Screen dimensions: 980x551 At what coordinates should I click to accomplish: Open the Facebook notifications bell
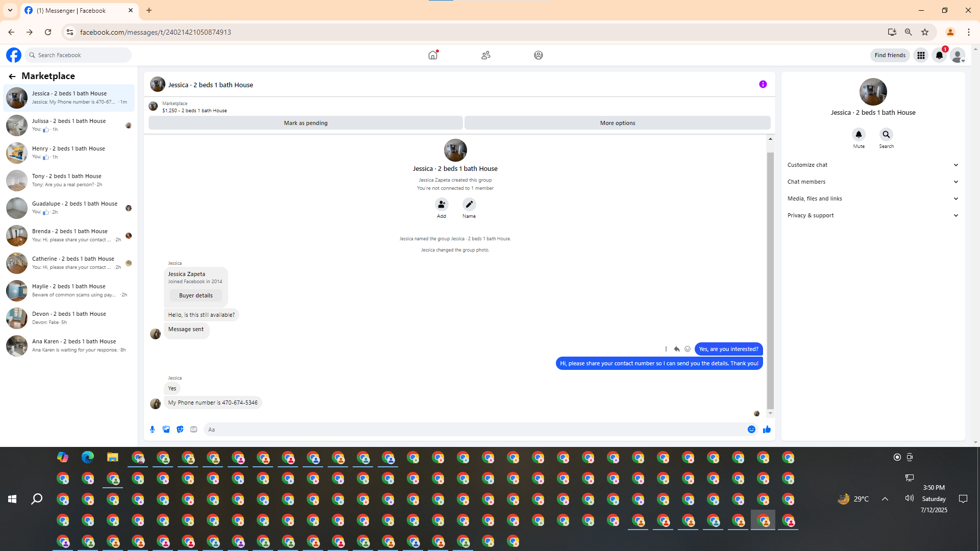click(939, 55)
